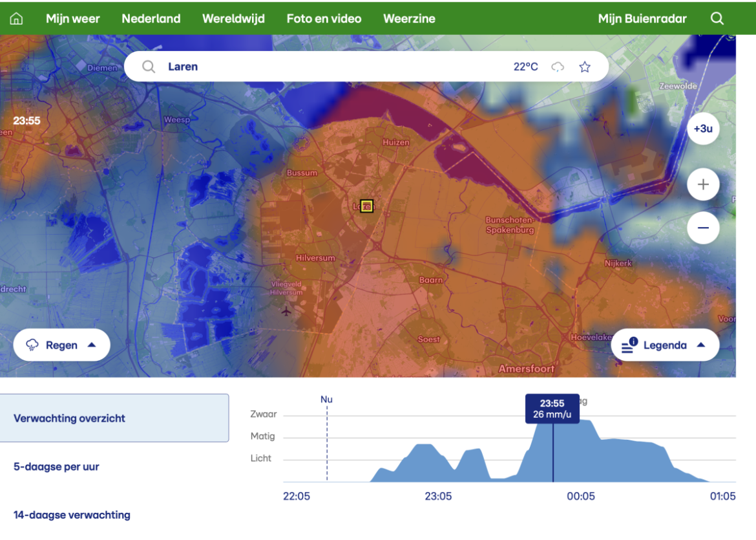Open the Nederland menu

(x=151, y=18)
